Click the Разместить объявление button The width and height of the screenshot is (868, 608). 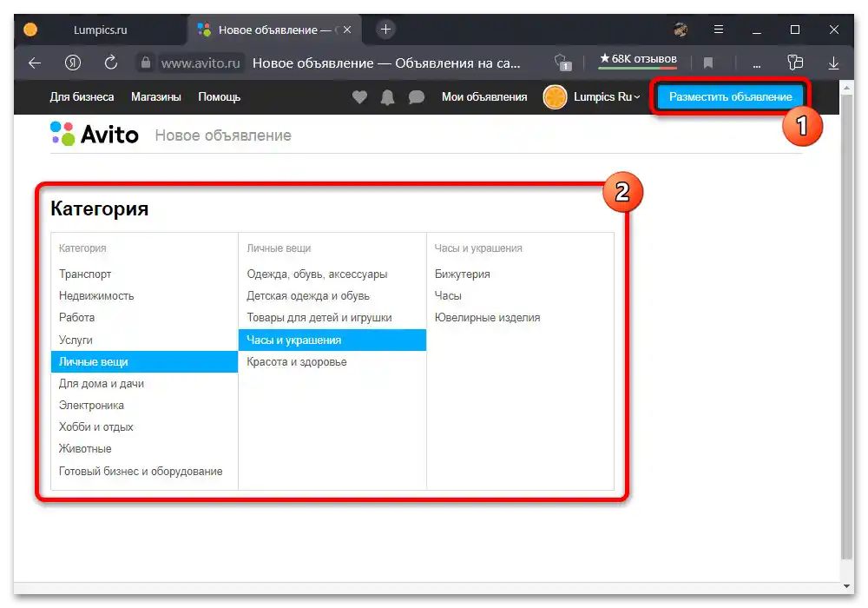tap(731, 97)
